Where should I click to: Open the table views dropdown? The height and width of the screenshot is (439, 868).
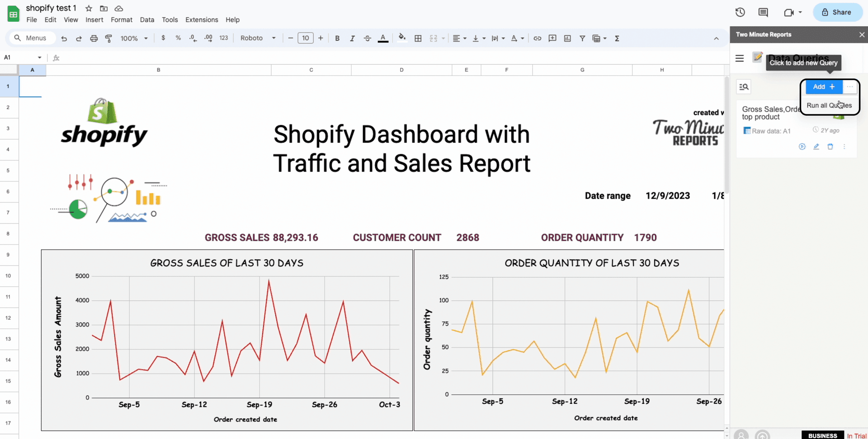(599, 38)
